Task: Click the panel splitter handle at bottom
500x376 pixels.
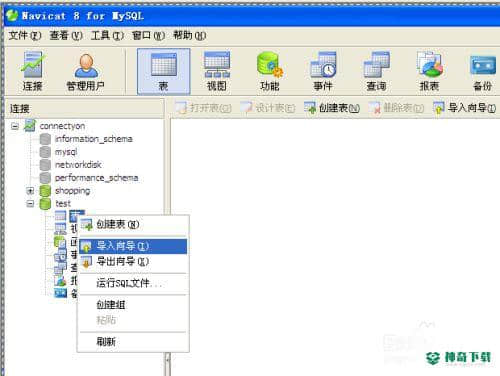Action: coord(168,361)
